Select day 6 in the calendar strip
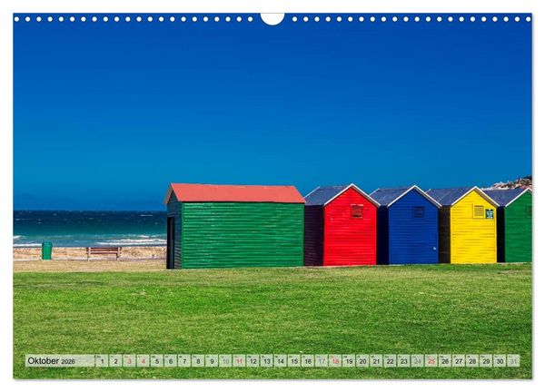This screenshot has width=545, height=392. [171, 361]
